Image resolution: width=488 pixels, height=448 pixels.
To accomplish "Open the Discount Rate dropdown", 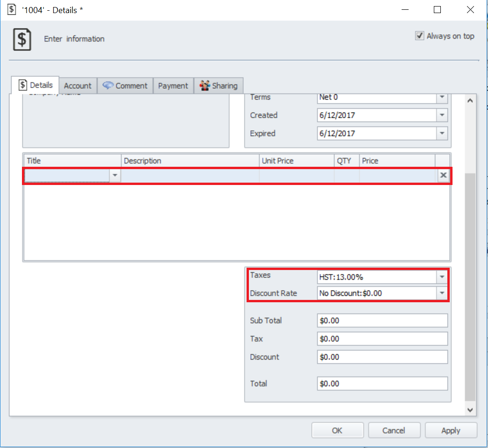I will pyautogui.click(x=441, y=293).
